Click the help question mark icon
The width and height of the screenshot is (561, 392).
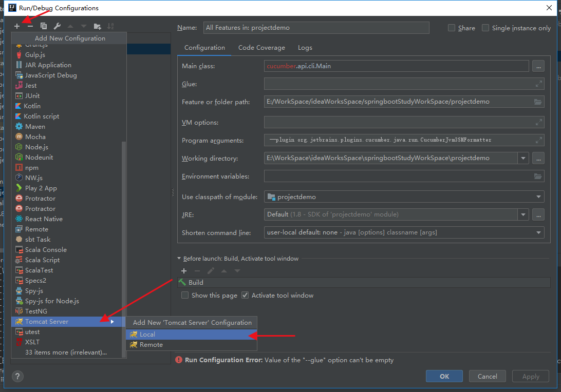click(17, 376)
